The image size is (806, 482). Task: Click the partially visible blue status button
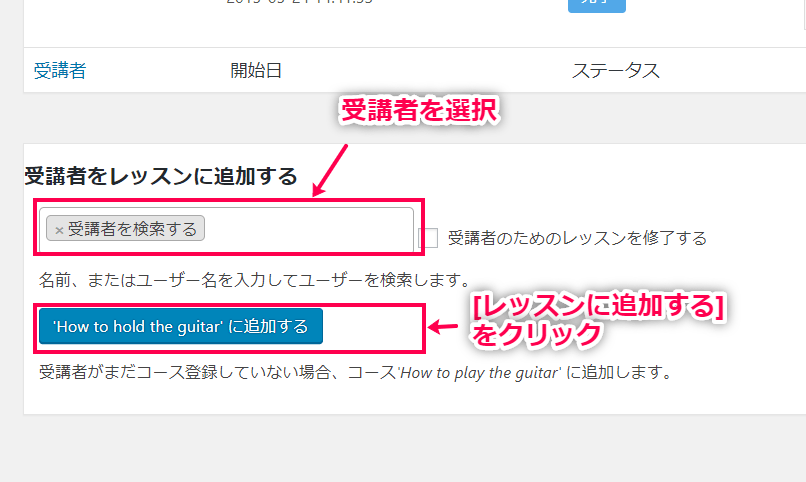point(597,6)
